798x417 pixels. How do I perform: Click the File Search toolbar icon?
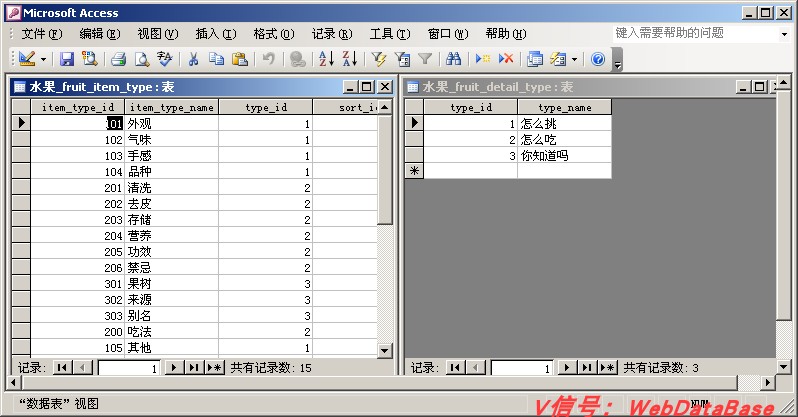[x=90, y=59]
